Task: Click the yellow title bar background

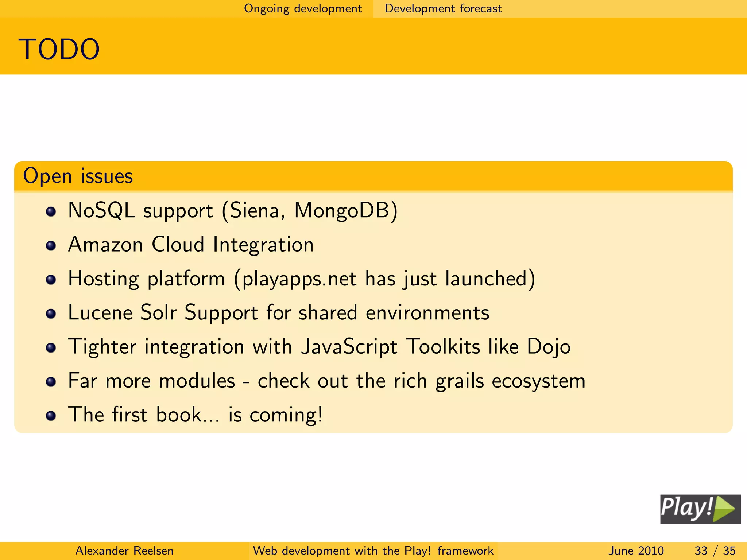Action: click(x=401, y=47)
